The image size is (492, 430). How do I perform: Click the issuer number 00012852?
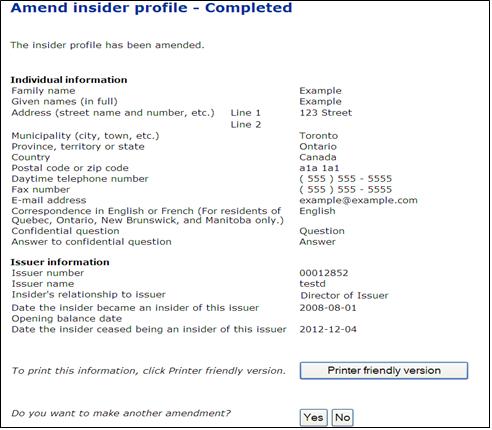[x=324, y=273]
